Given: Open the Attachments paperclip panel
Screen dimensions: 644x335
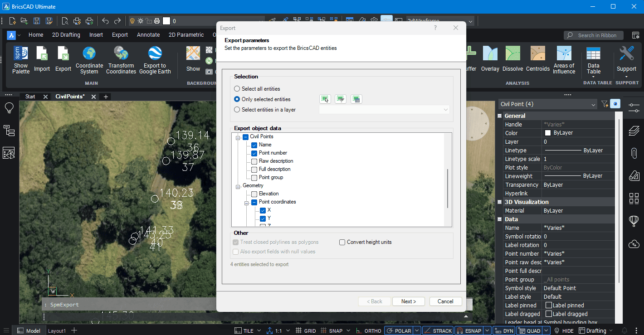Looking at the screenshot, I should point(634,153).
